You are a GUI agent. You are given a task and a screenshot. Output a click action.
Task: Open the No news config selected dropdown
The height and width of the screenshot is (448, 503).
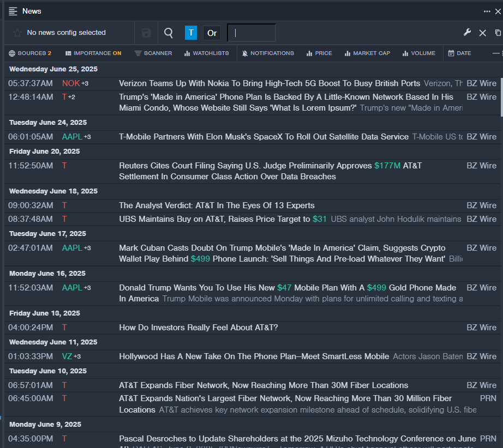click(x=66, y=33)
